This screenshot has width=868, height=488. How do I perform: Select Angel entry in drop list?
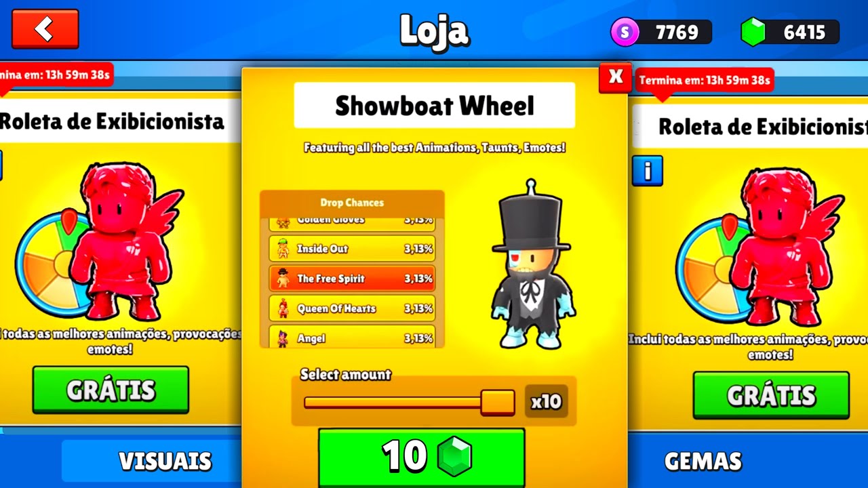click(352, 337)
